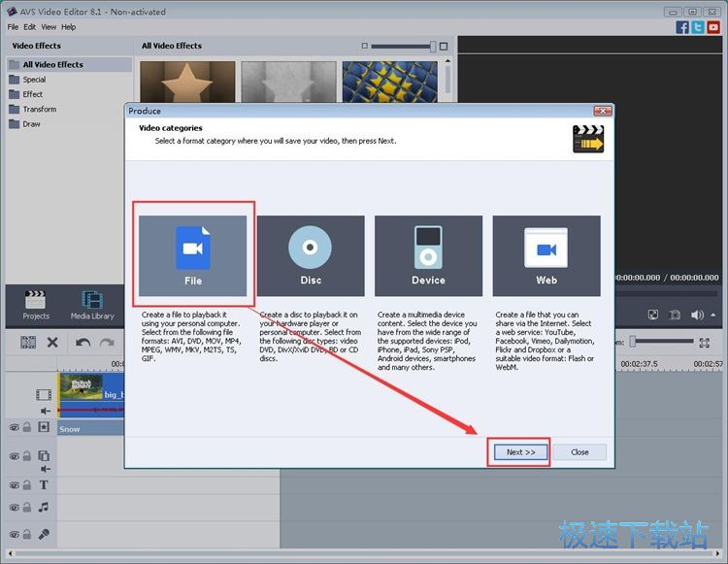This screenshot has height=564, width=728.
Task: Switch to the Media Library tab
Action: [x=92, y=306]
